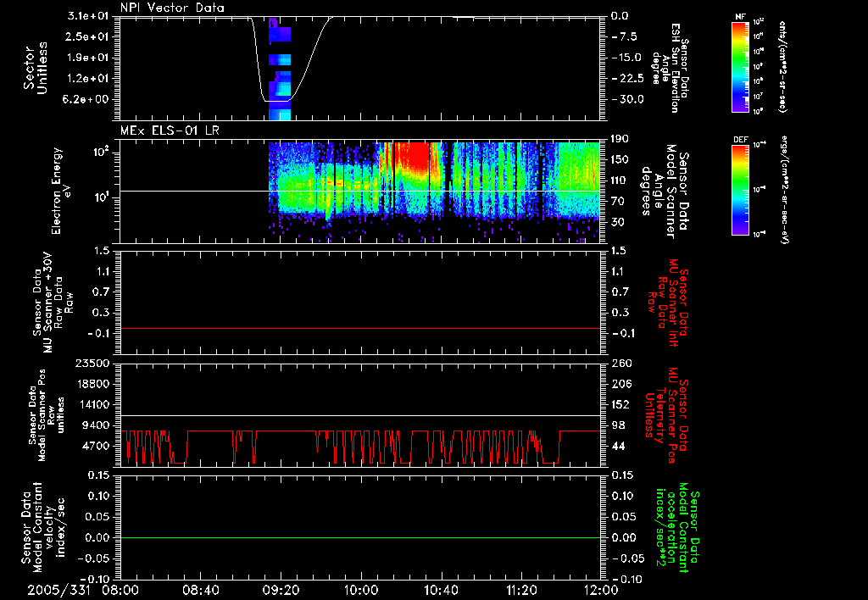Viewport: 868px width, 600px height.
Task: Click the 09:20 time axis label
Action: [281, 590]
